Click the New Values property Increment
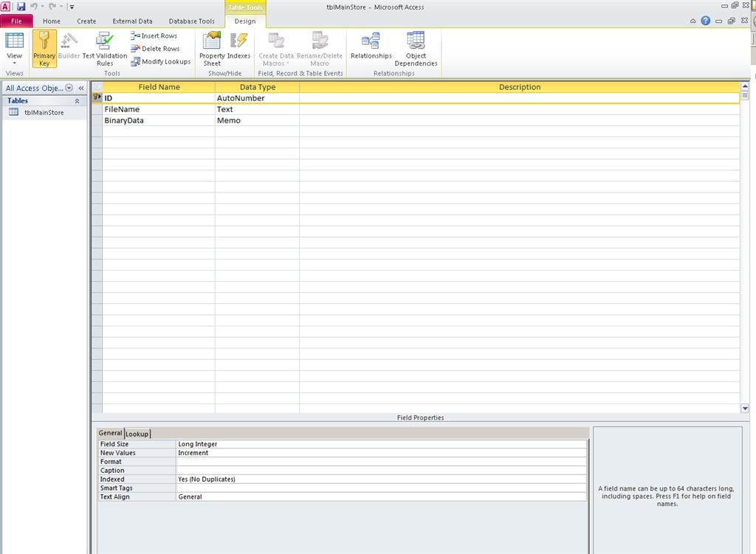This screenshot has width=756, height=554. [x=382, y=453]
